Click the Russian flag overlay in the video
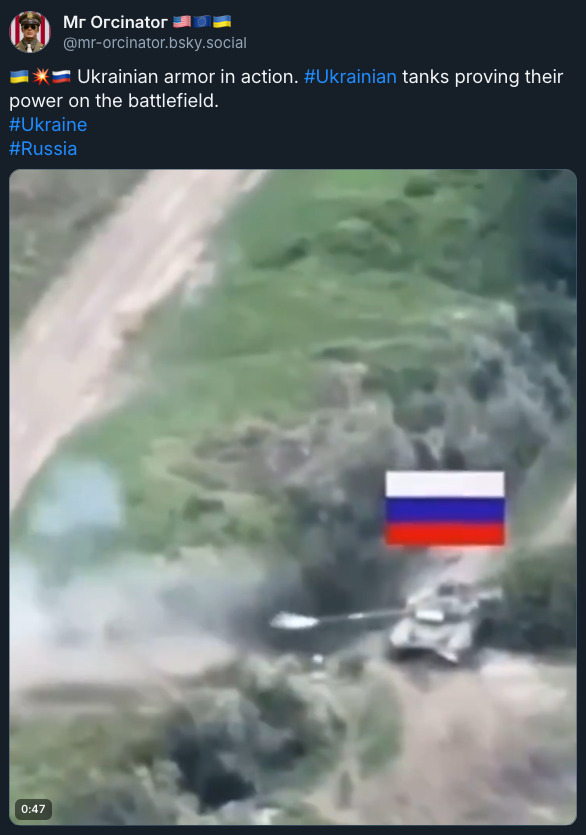This screenshot has width=586, height=835. click(445, 508)
